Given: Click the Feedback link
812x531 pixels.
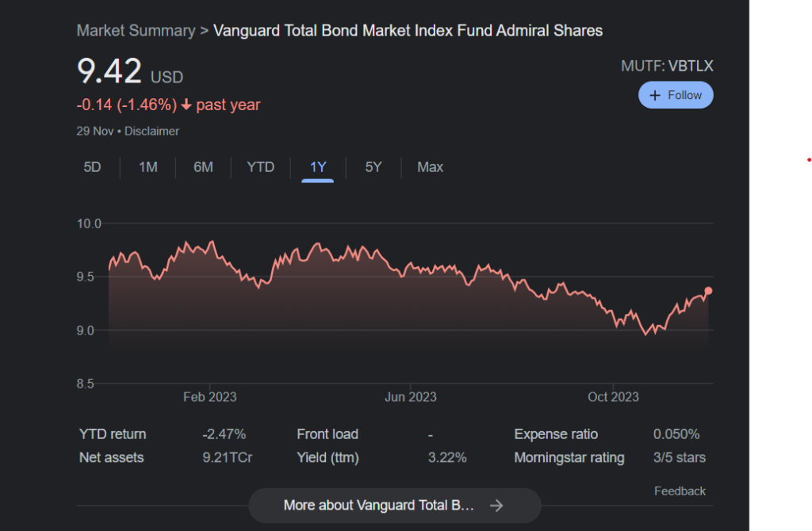Looking at the screenshot, I should pos(680,491).
